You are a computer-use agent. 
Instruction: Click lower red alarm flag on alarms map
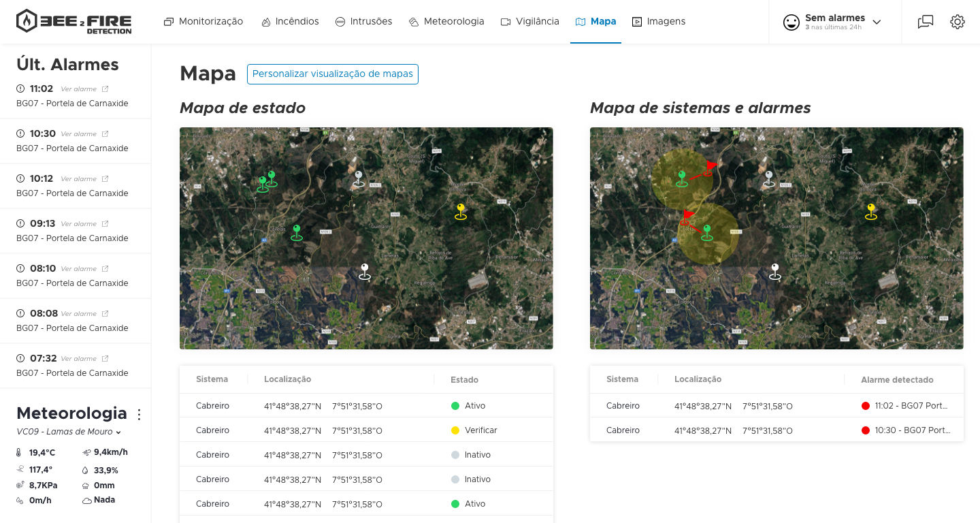click(687, 217)
